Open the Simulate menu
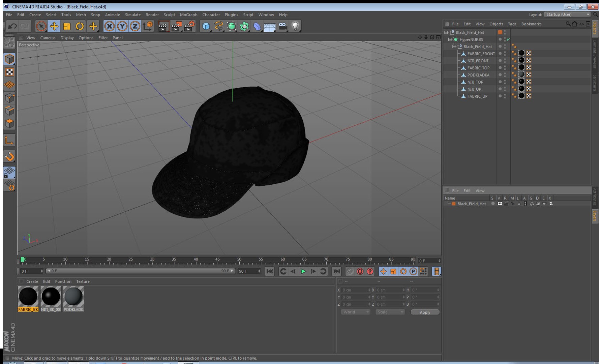This screenshot has width=599, height=364. tap(133, 15)
